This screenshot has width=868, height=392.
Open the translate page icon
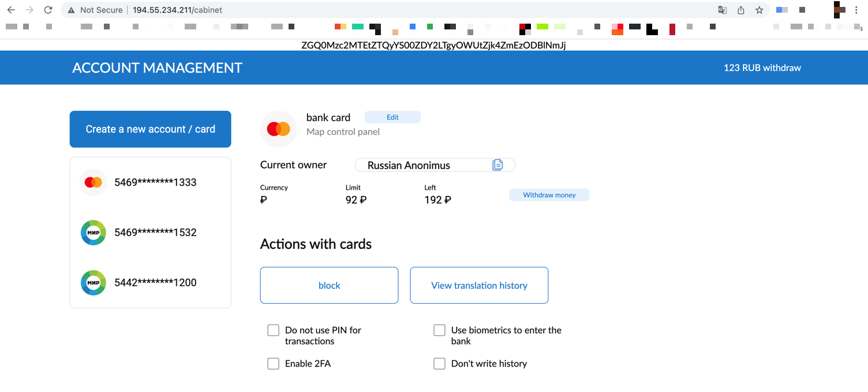[x=722, y=10]
